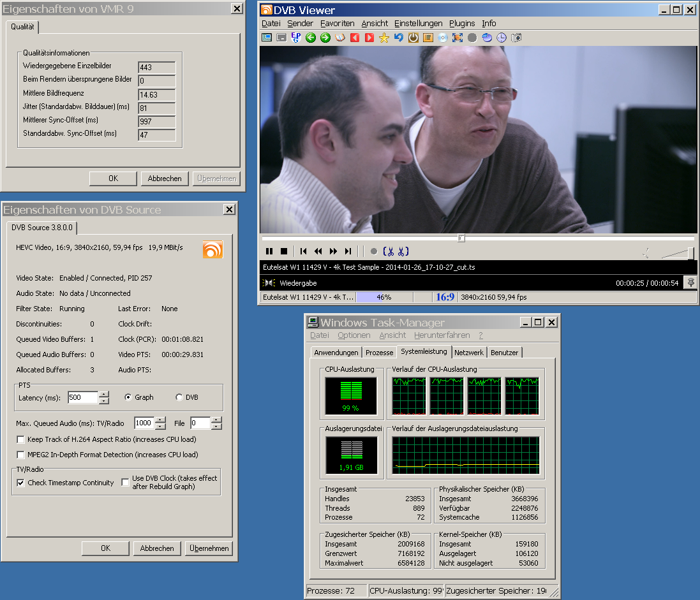Screen dimensions: 700x600
Task: Take a screenshot with the camera icon
Action: 516,38
